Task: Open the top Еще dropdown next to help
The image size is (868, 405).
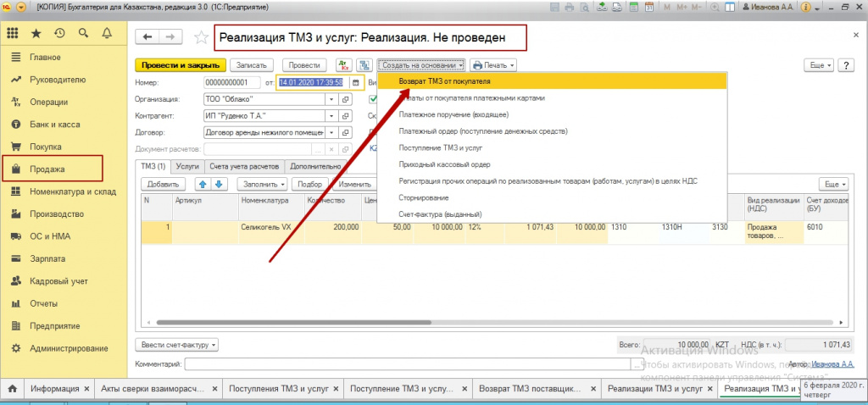Action: click(821, 65)
